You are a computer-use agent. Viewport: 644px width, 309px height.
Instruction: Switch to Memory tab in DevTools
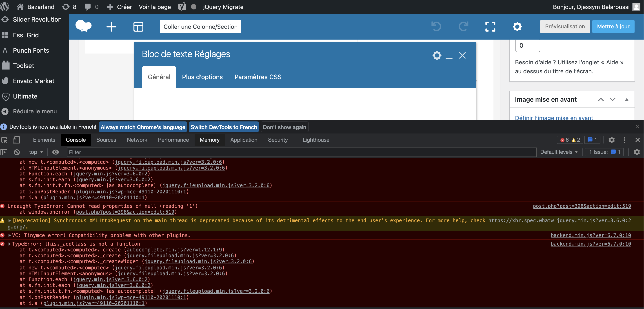coord(209,140)
